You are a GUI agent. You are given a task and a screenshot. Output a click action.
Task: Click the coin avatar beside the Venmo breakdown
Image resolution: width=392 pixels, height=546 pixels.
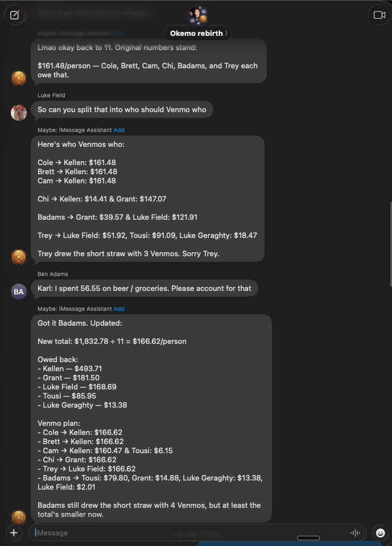(19, 257)
